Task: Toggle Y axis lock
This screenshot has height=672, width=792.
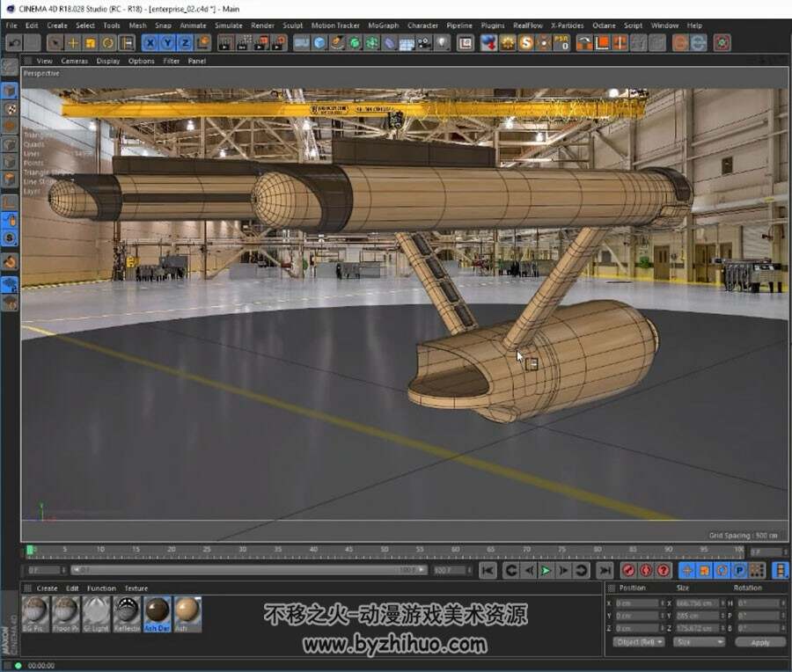Action: 167,43
